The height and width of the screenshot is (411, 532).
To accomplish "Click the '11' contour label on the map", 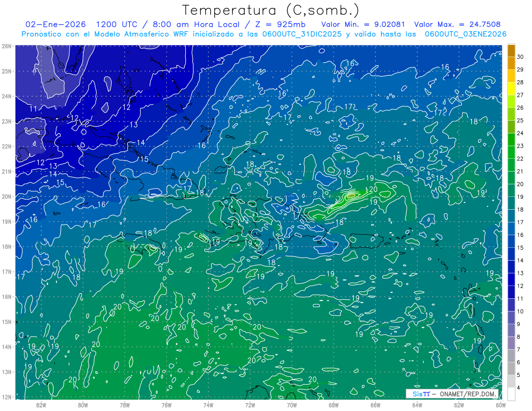I will [34, 109].
